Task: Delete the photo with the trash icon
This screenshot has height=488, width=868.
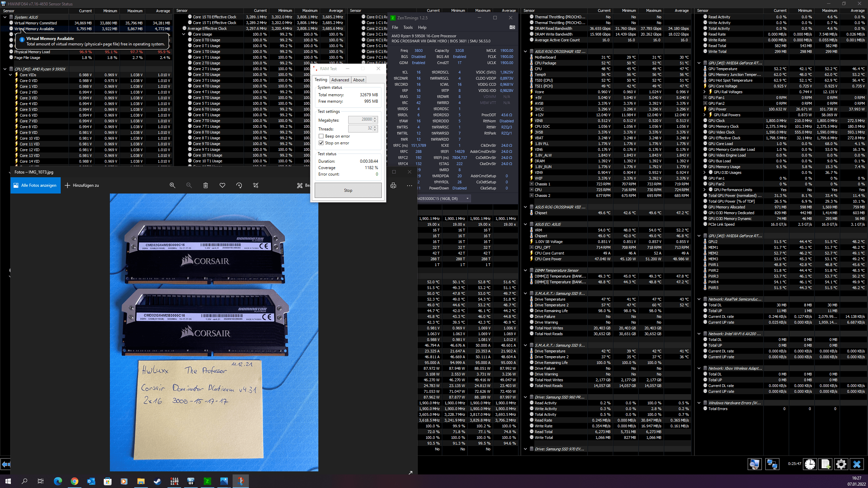Action: point(205,185)
